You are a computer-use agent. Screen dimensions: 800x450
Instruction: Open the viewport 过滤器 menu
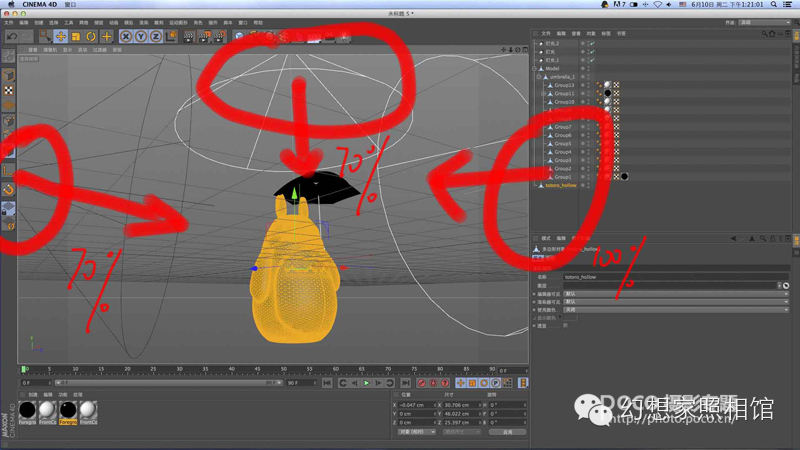click(99, 50)
